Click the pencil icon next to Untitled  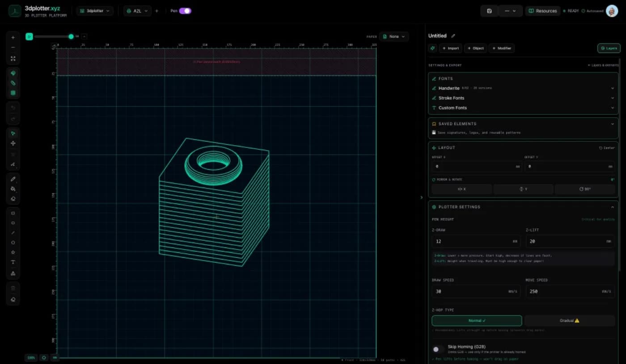[453, 36]
